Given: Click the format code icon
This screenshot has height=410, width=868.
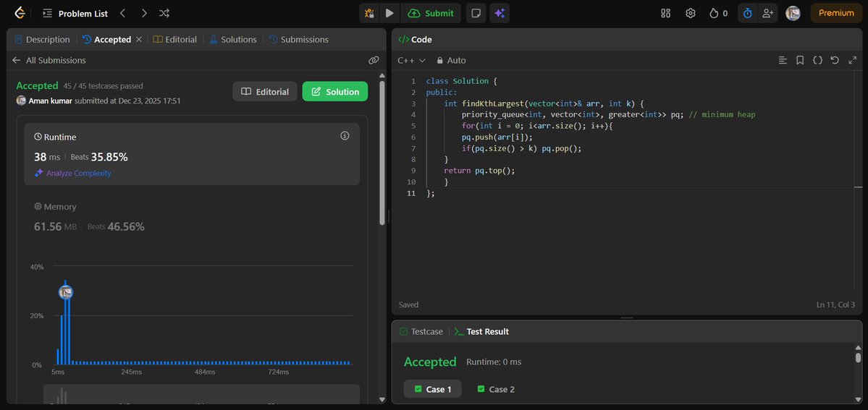Looking at the screenshot, I should pos(783,60).
